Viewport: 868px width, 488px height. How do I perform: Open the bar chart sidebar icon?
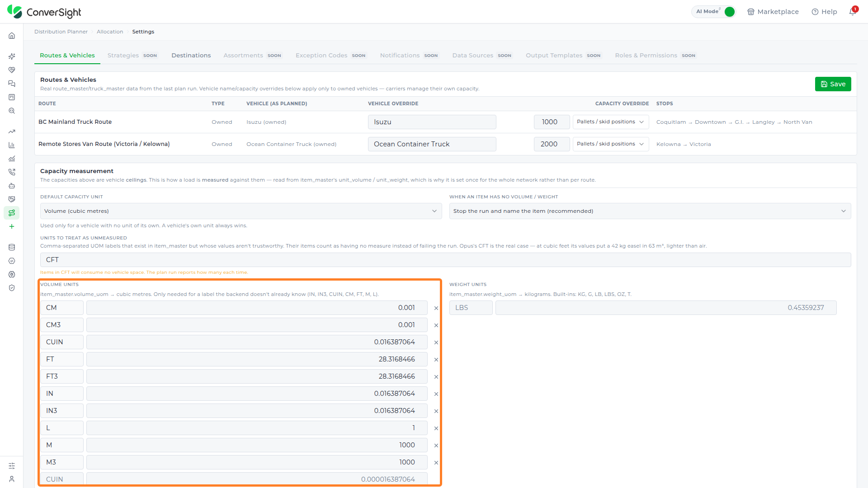click(12, 145)
